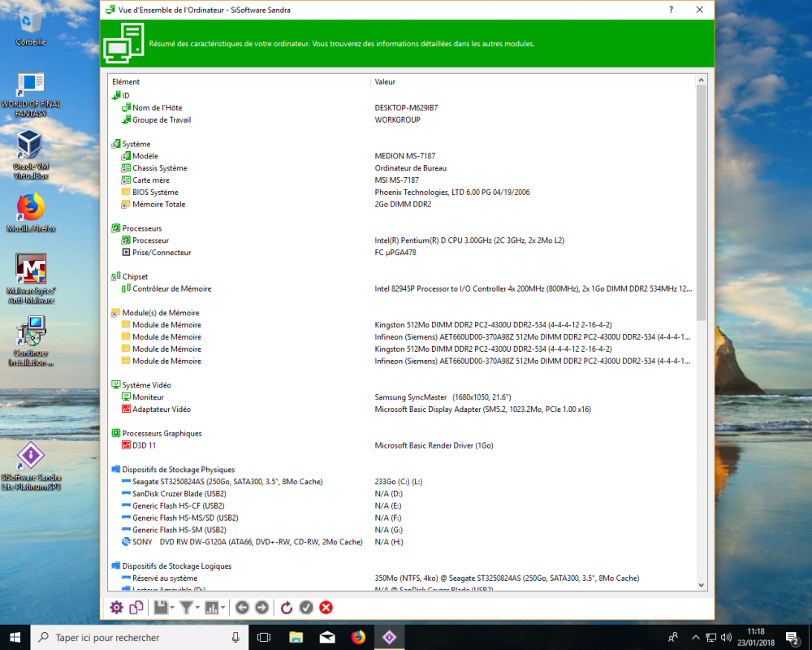Click the refresh arrow icon

tap(287, 607)
